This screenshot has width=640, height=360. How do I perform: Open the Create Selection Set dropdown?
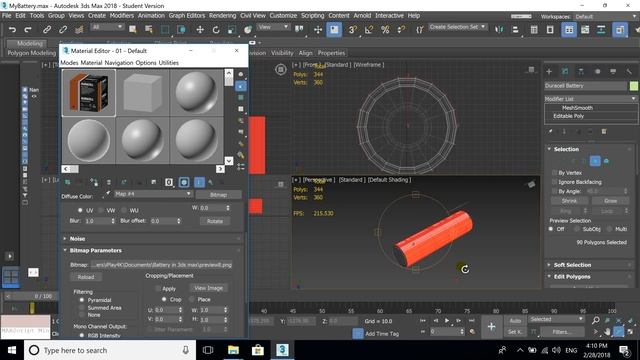pyautogui.click(x=458, y=27)
